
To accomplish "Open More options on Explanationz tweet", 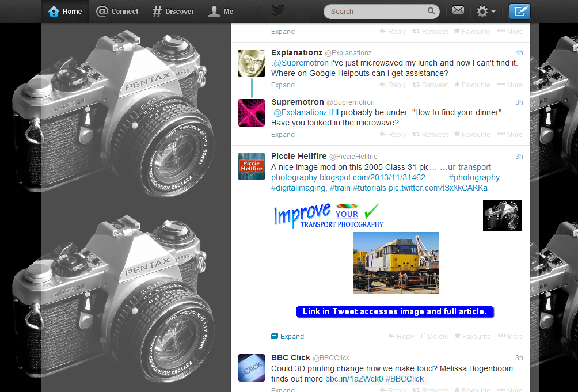I will click(510, 85).
